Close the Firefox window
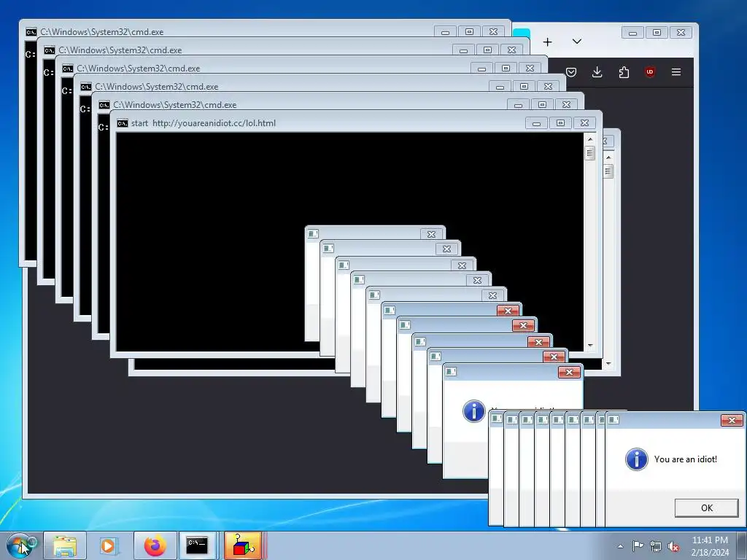The width and height of the screenshot is (747, 560). (681, 32)
